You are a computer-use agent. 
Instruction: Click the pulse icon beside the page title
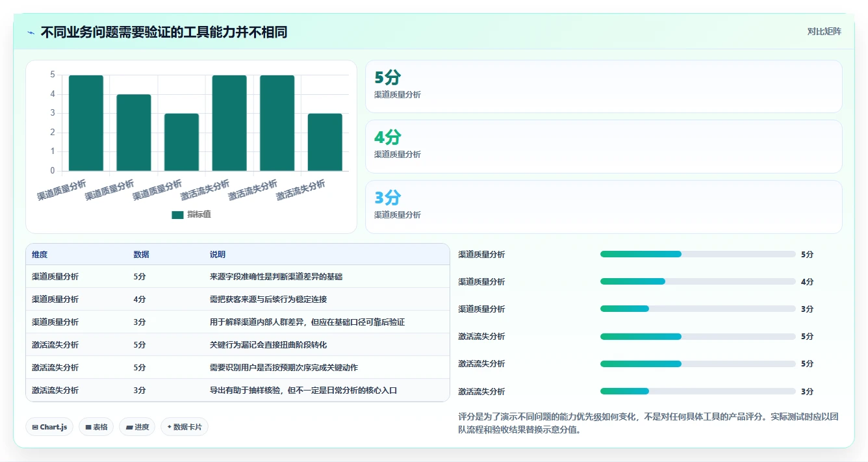pos(31,32)
